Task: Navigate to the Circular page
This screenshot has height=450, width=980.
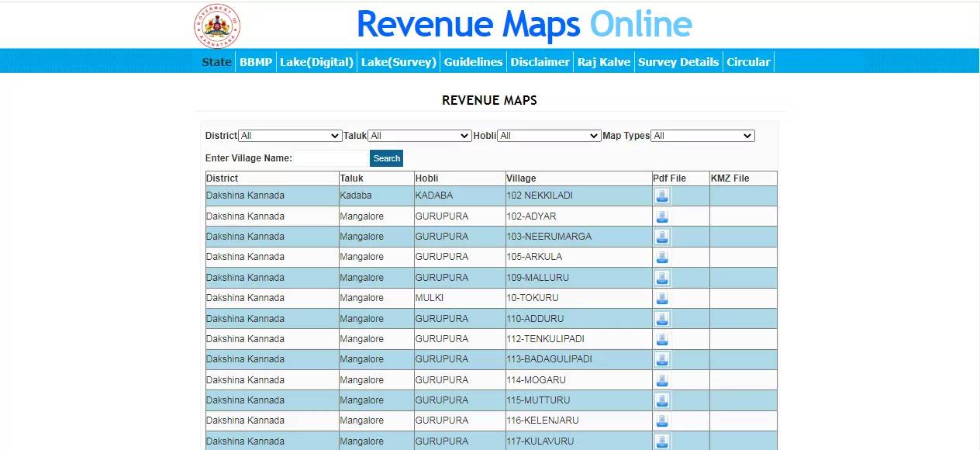Action: [x=748, y=61]
